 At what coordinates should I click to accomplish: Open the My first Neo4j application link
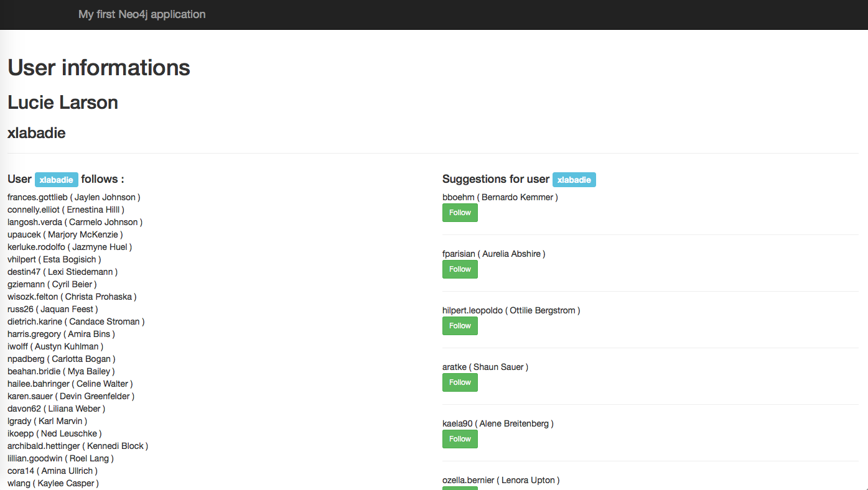[142, 14]
